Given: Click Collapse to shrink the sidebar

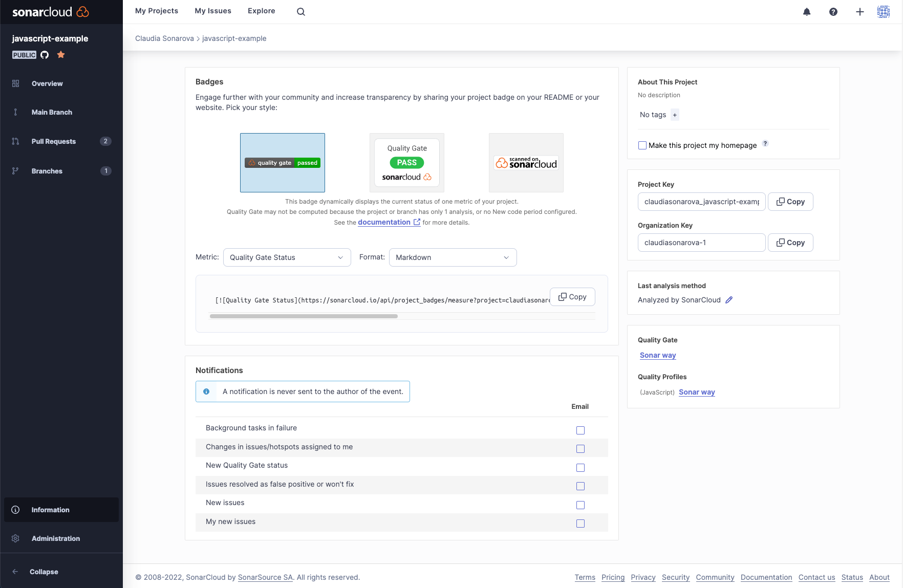Looking at the screenshot, I should click(x=44, y=572).
